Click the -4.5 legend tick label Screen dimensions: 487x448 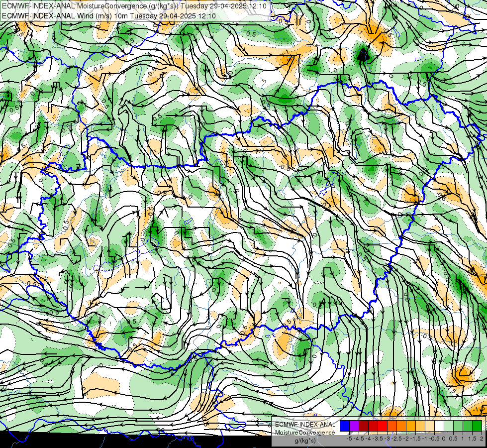(359, 439)
